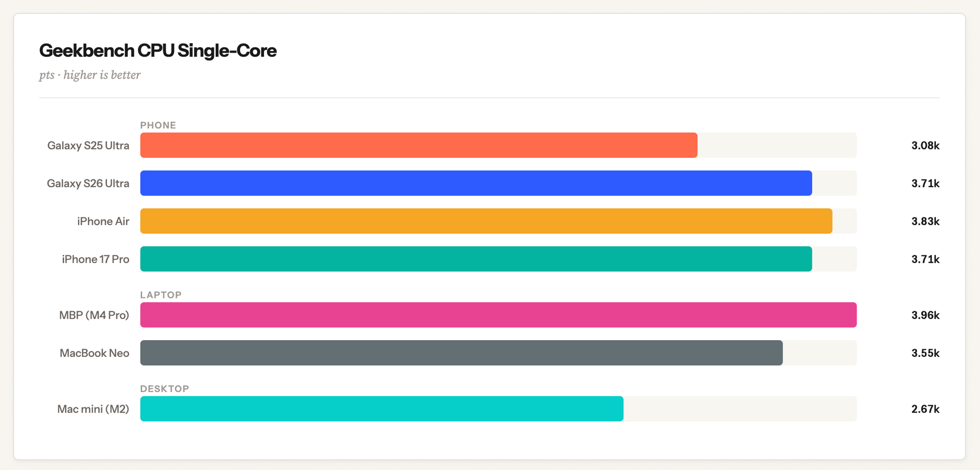Select the DESKTOP group heading
980x470 pixels.
[164, 389]
